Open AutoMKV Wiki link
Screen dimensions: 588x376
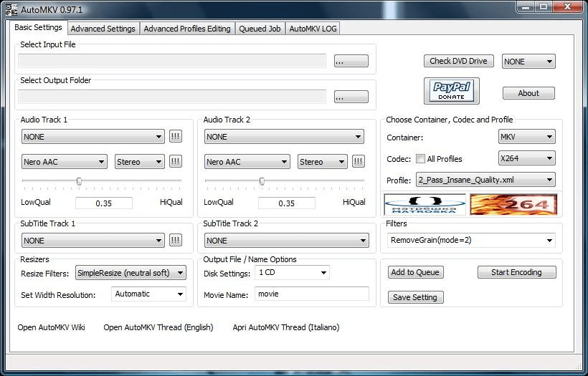(x=52, y=327)
